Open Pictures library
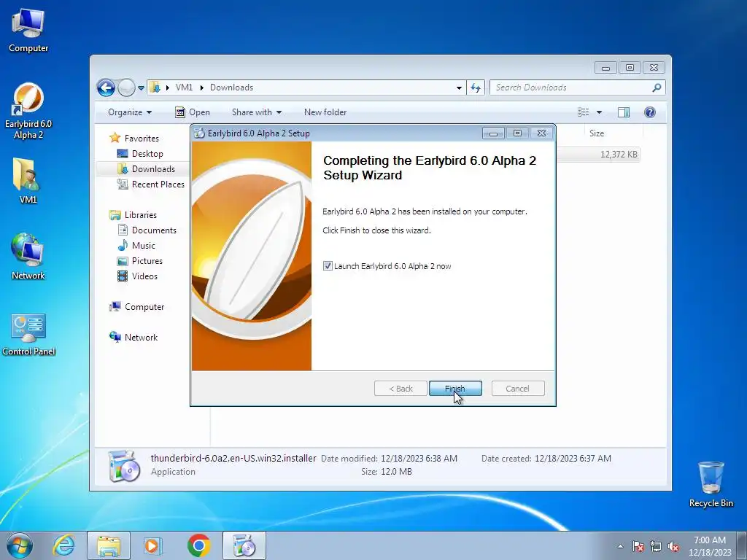This screenshot has width=747, height=560. coord(147,261)
